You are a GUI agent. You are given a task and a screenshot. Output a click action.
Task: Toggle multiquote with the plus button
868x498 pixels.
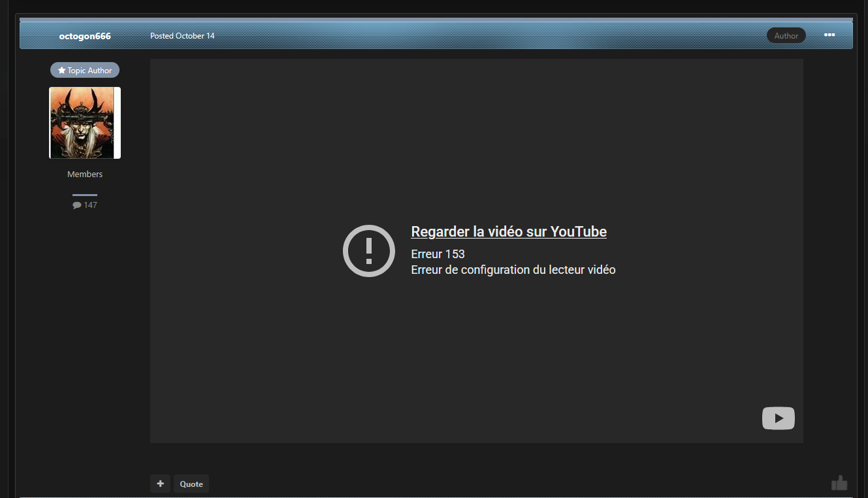[160, 484]
